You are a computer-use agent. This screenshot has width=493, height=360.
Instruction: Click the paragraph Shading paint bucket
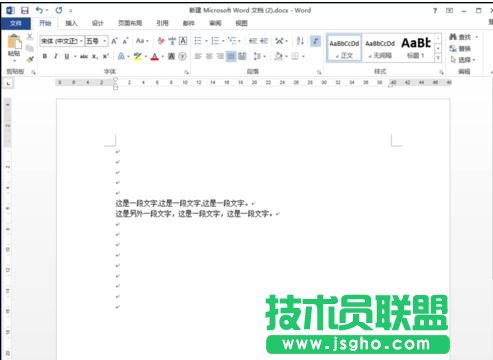coord(279,56)
